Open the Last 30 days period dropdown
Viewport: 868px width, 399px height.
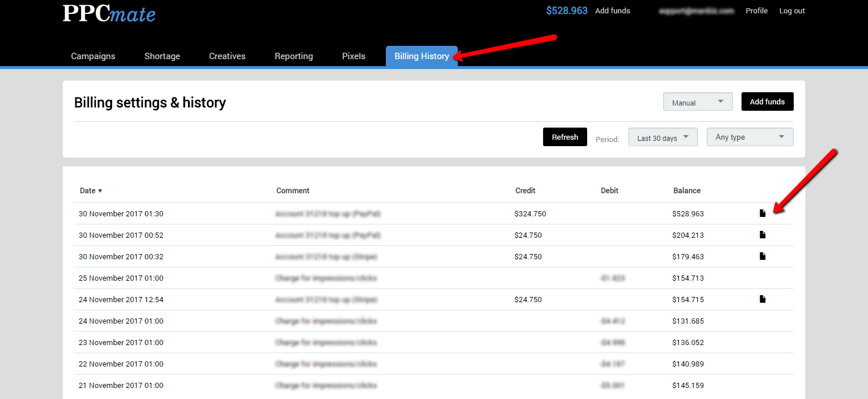click(663, 138)
